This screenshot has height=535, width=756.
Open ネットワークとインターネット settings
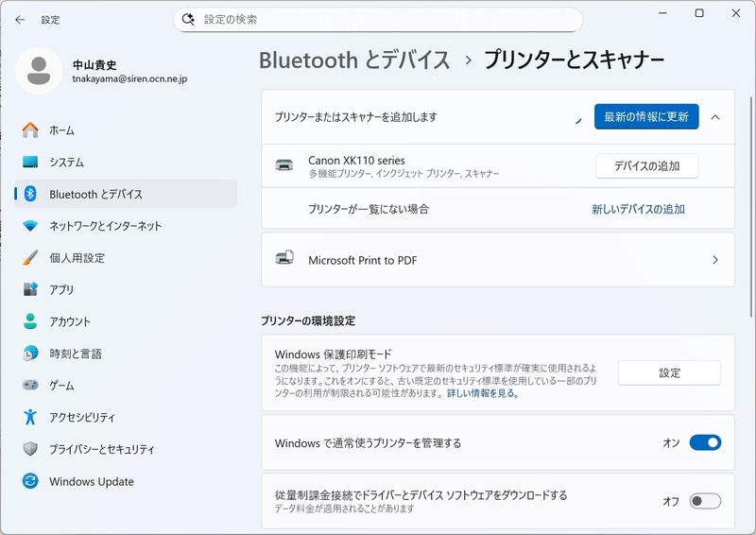pos(126,226)
